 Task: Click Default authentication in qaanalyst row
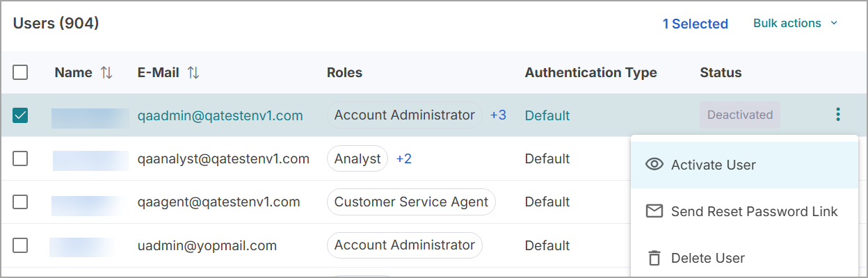click(547, 158)
